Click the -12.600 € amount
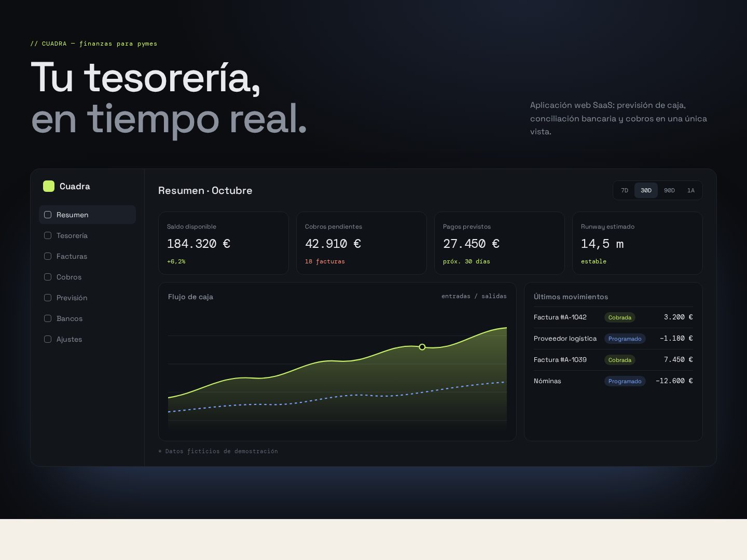 click(674, 381)
